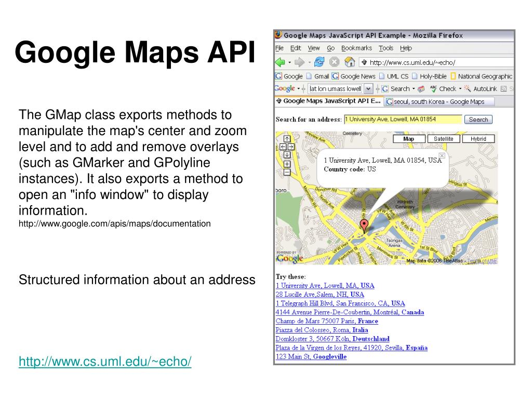Open the 28 Lucille Ave, Salem link
The height and width of the screenshot is (399, 532).
[320, 295]
